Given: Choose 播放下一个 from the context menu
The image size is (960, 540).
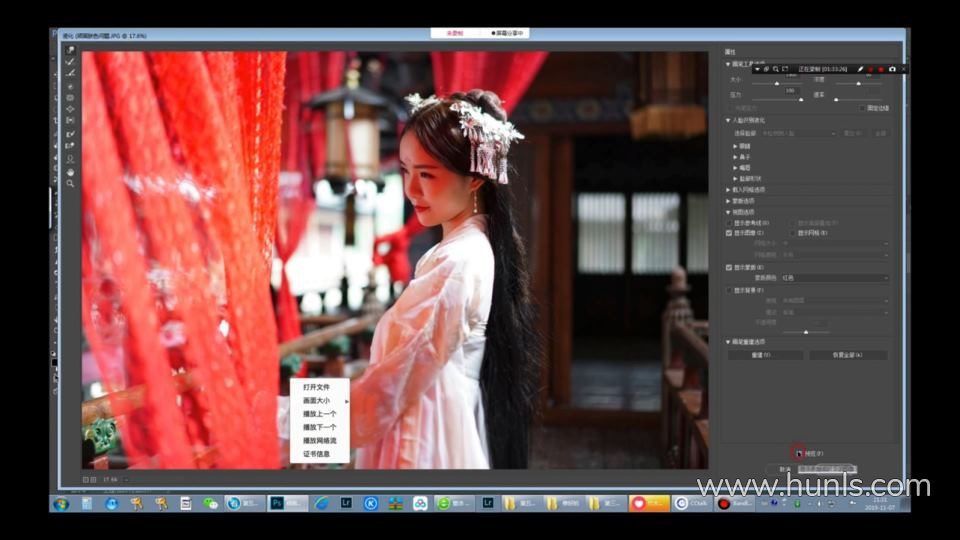Looking at the screenshot, I should 319,427.
